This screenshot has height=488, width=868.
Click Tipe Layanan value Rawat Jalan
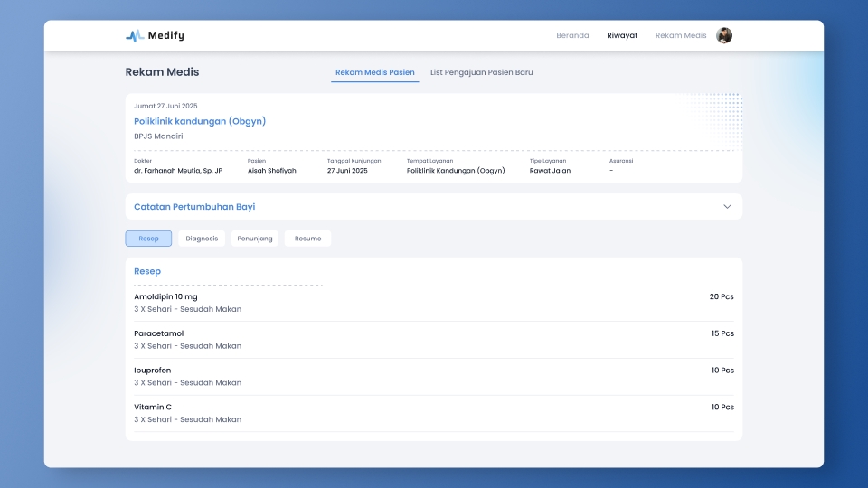(550, 171)
